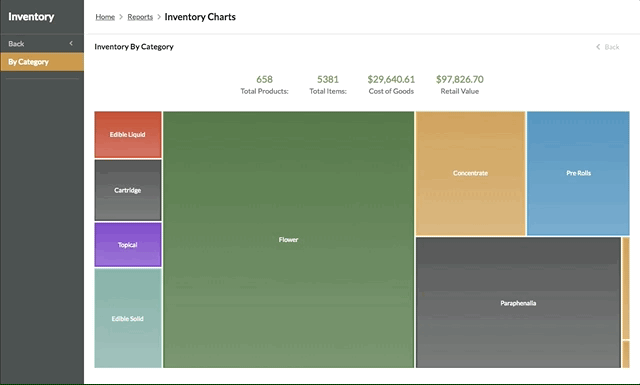Open the Reports breadcrumb link
This screenshot has width=640, height=385.
[140, 17]
